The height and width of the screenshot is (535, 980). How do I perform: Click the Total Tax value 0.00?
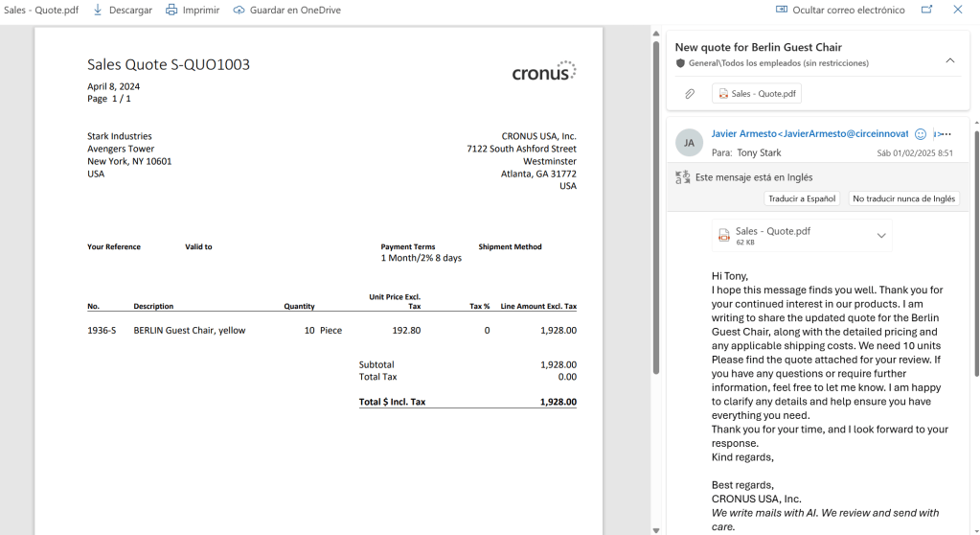(x=567, y=378)
